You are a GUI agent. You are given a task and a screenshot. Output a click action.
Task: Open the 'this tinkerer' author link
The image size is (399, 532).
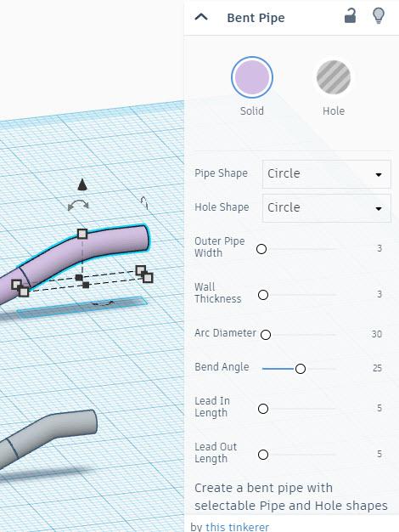point(238,527)
